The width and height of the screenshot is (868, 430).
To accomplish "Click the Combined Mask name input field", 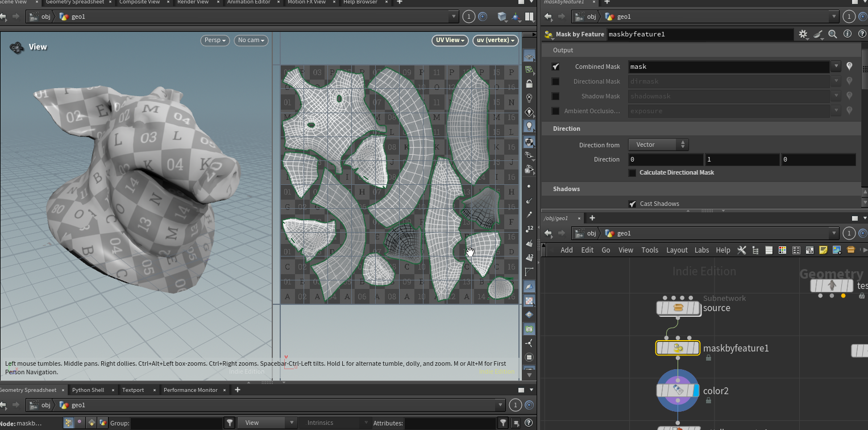I will click(728, 67).
